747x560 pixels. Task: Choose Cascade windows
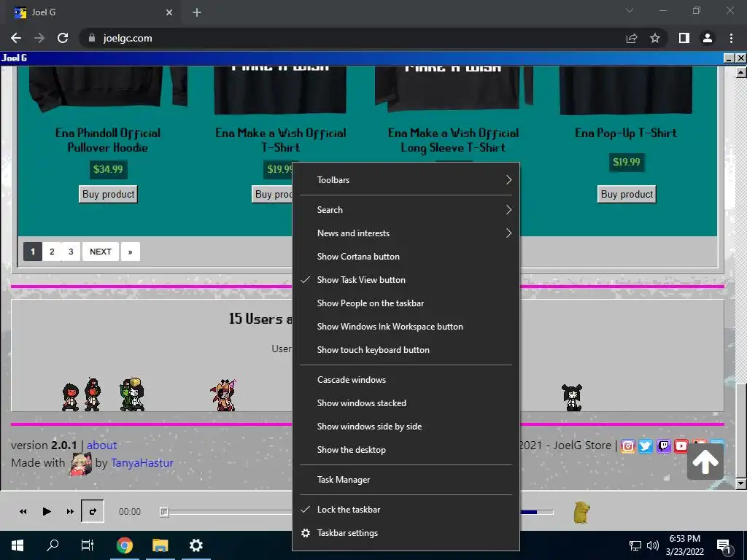(406, 380)
